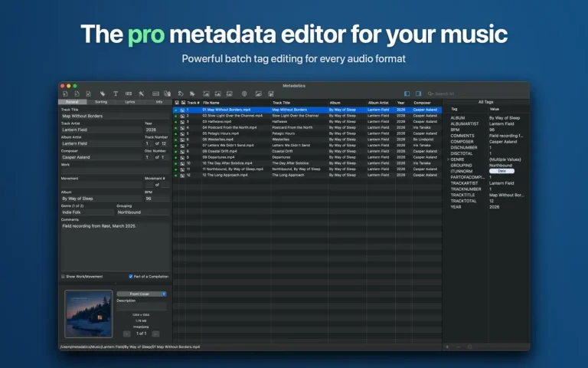Click the PARTOFACOMPI... tag row

tap(487, 177)
